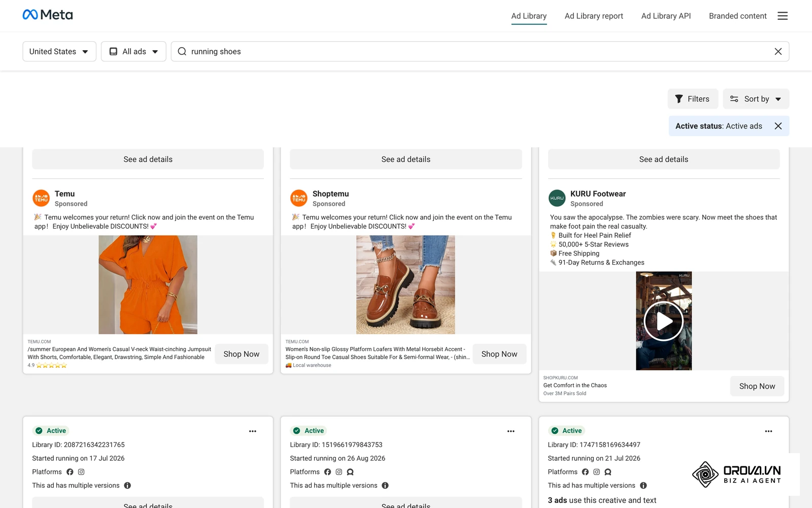Open the Shoptemu advertiser avatar
812x508 pixels.
tap(299, 198)
